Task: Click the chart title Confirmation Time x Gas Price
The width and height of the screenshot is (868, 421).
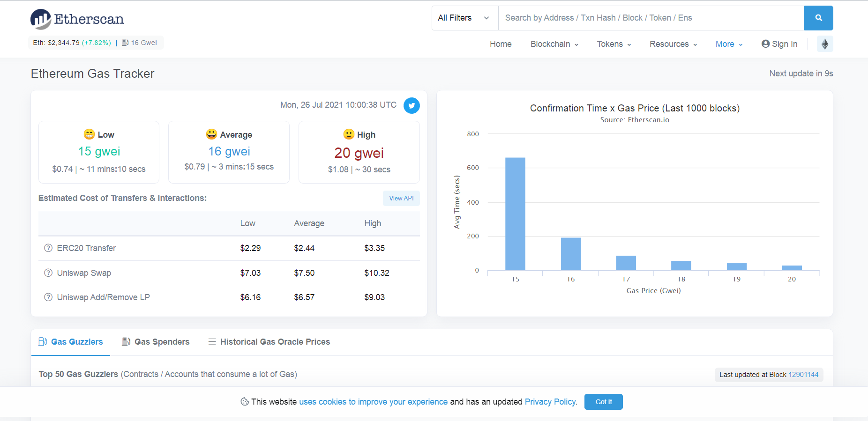Action: (x=635, y=108)
